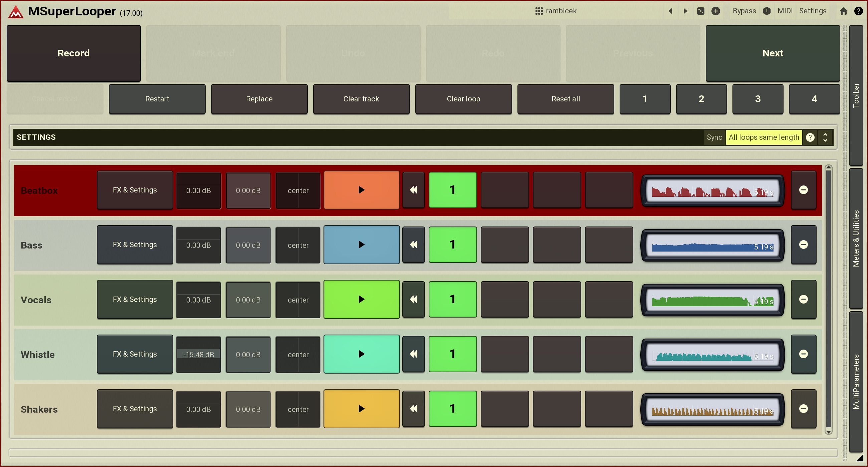This screenshot has height=467, width=868.
Task: Open the 'All loops same length' sync dropdown
Action: point(764,137)
